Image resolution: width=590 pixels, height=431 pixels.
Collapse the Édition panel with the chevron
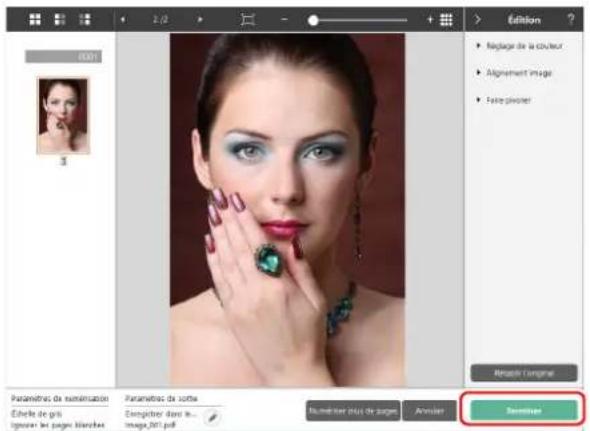(x=477, y=20)
